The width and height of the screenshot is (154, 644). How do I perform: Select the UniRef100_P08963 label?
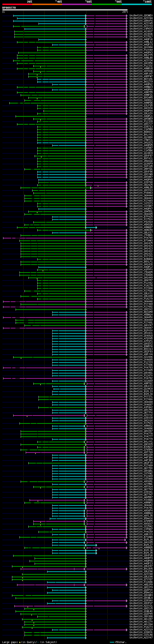[141, 193]
